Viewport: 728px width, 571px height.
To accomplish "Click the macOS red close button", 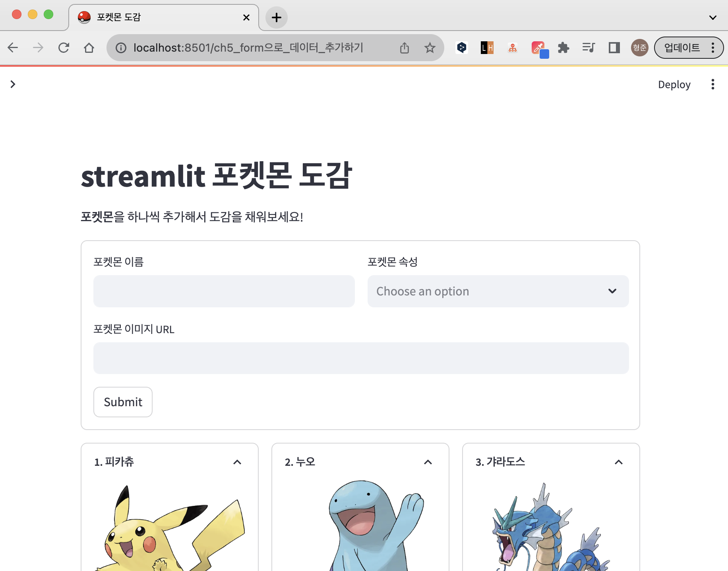I will click(17, 15).
